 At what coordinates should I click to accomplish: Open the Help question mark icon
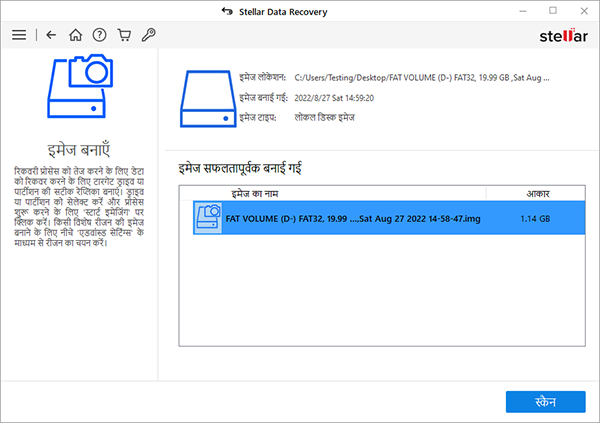coord(99,35)
